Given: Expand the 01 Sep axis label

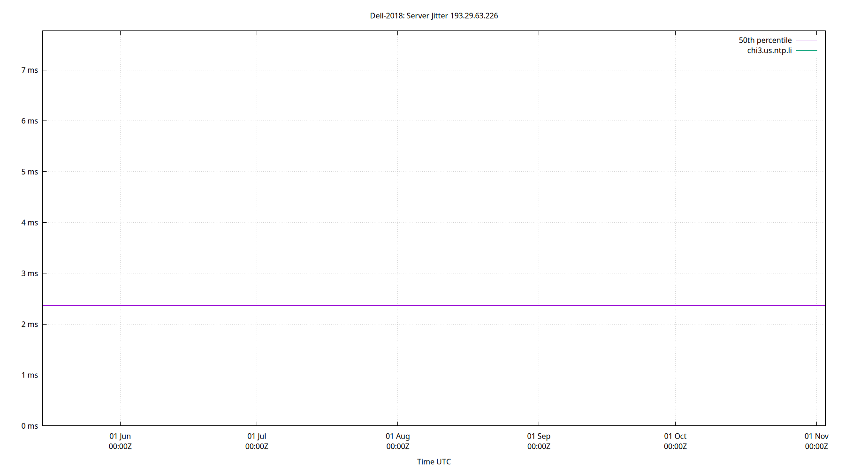Looking at the screenshot, I should tap(539, 441).
